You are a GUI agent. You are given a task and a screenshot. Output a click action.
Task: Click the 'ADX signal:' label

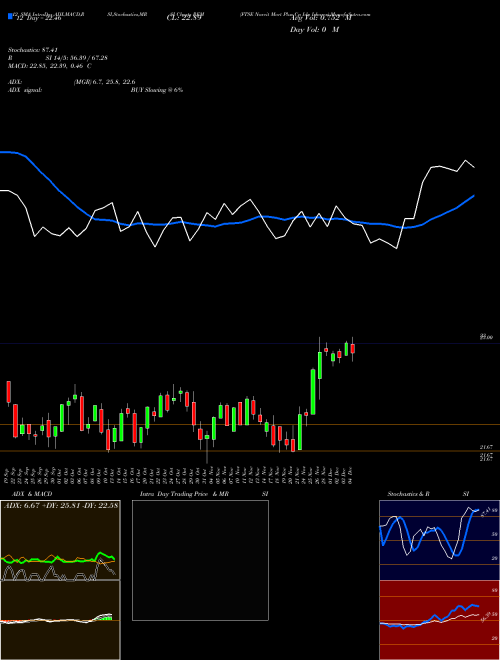24,90
